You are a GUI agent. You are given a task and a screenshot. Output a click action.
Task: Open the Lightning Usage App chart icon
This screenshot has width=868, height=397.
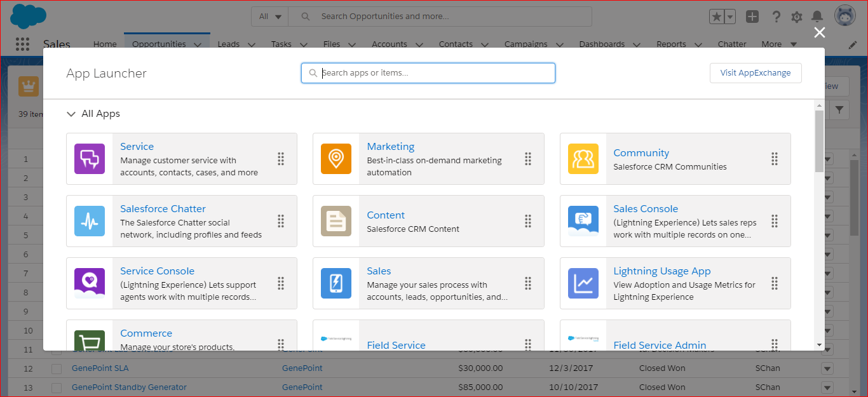[583, 283]
